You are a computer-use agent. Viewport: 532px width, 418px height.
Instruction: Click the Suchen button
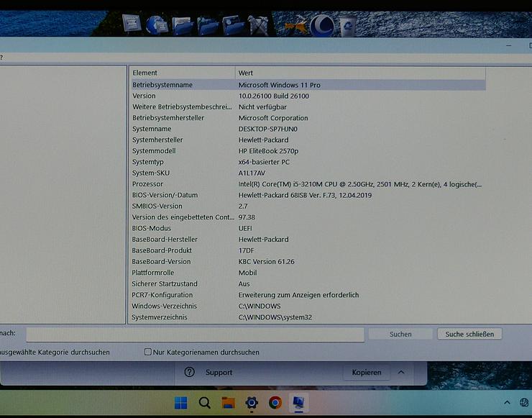tap(400, 334)
